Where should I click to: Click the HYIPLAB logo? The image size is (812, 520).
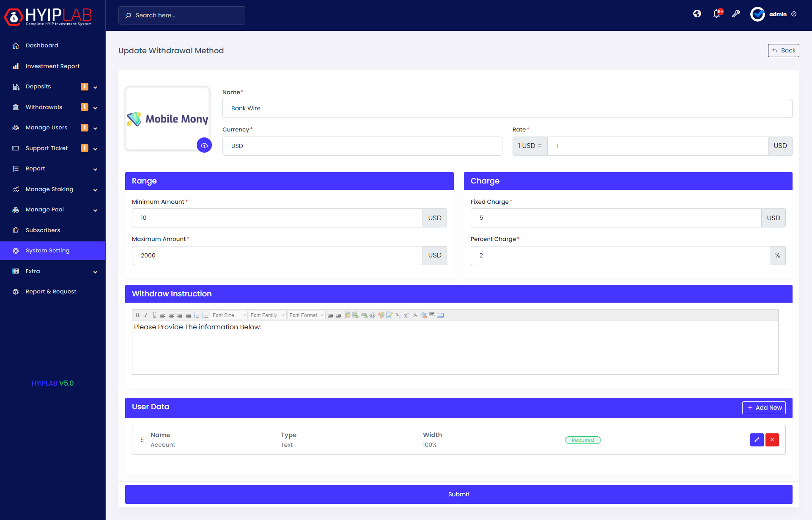(48, 16)
